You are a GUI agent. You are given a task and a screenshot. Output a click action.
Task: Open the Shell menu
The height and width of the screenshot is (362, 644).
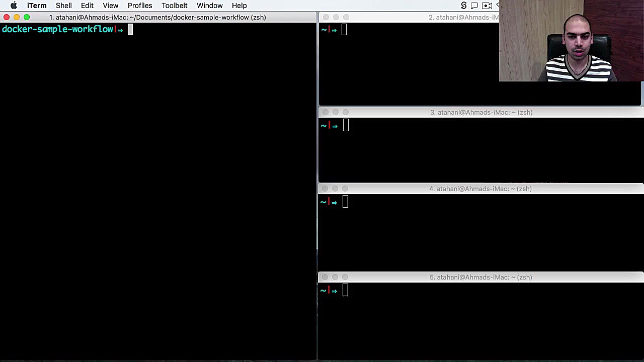point(64,6)
